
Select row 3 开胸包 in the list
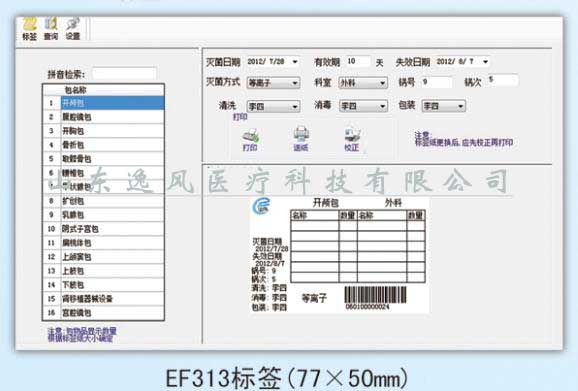coord(103,131)
